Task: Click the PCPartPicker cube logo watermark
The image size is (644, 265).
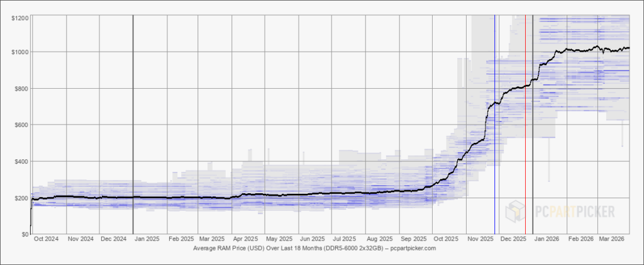Action: click(516, 211)
